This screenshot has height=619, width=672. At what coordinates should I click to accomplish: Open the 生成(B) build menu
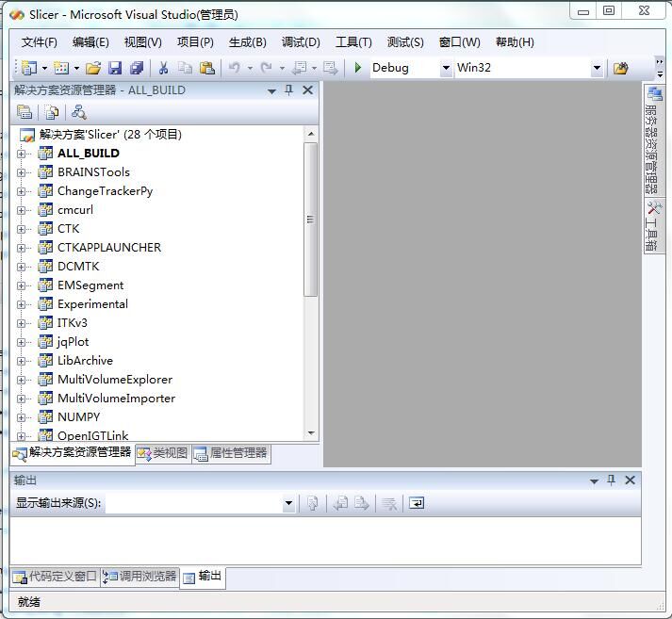click(247, 42)
